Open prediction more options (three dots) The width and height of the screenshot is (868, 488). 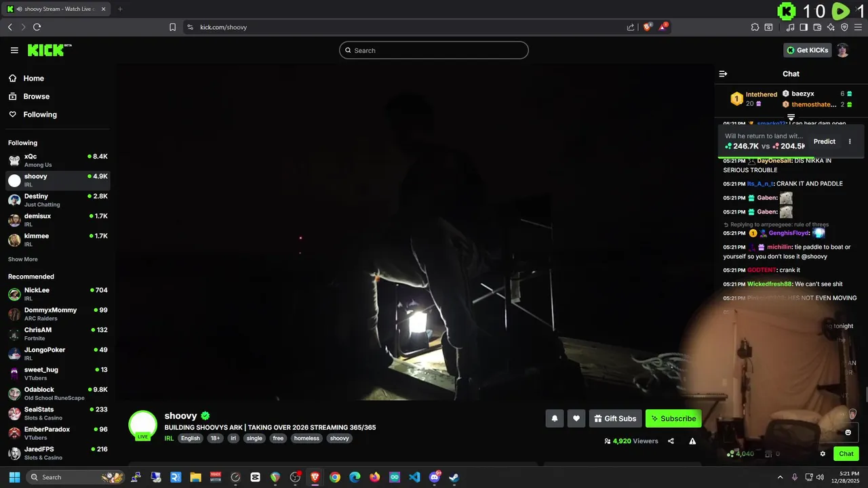tap(850, 142)
